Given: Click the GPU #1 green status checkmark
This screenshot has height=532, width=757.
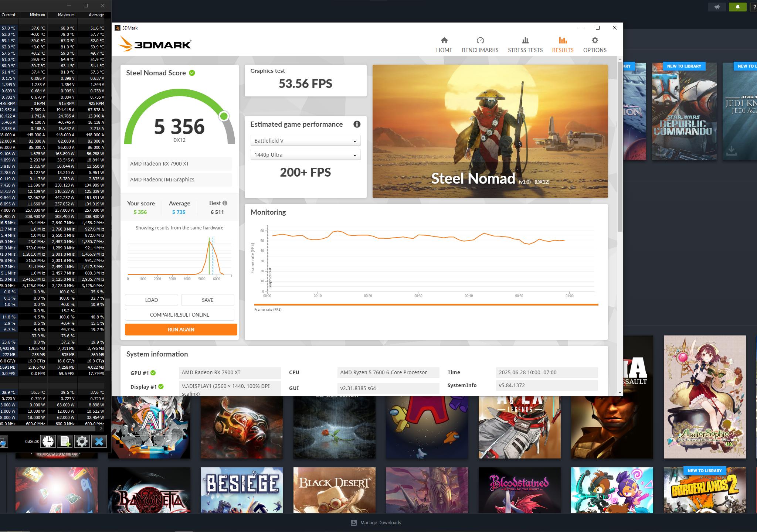Looking at the screenshot, I should [x=153, y=373].
